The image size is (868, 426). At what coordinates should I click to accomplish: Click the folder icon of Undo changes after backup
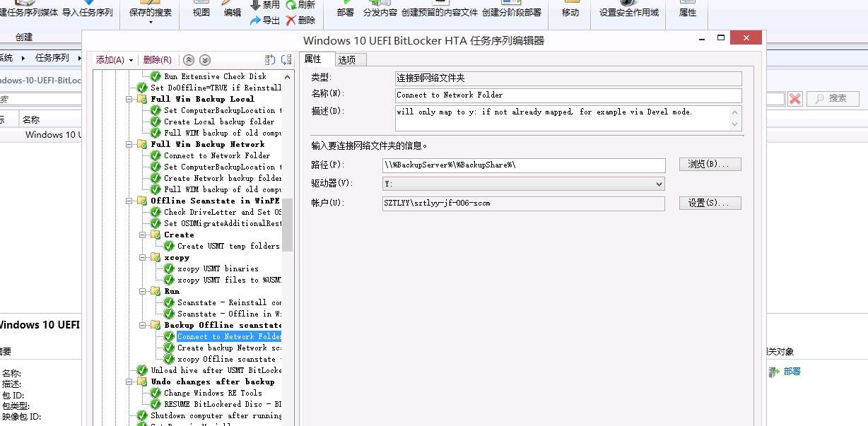click(142, 381)
